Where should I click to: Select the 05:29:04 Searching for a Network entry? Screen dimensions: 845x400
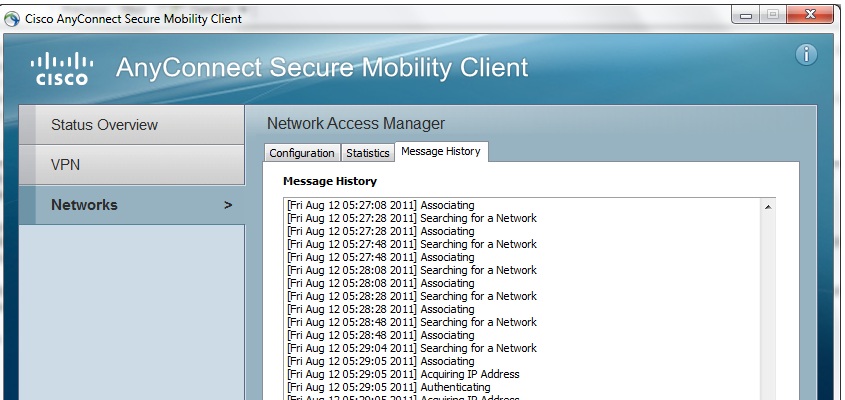click(x=412, y=348)
